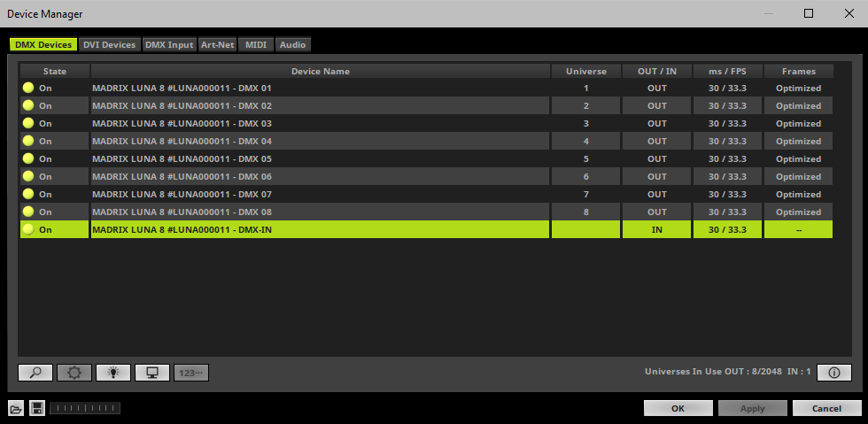Click the floppy disk save icon
Viewport: 868px width, 424px height.
point(37,409)
